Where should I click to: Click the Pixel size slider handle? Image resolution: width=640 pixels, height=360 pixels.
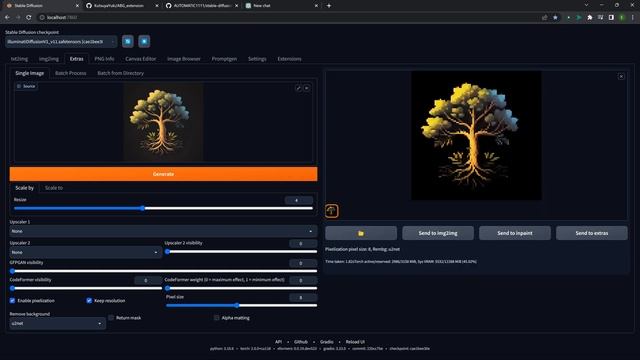[x=237, y=305]
